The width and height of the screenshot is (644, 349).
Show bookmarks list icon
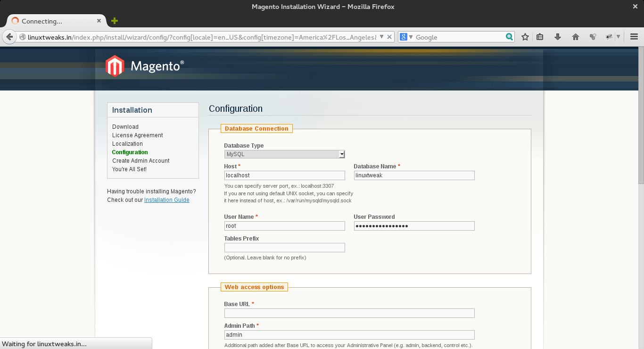coord(540,37)
